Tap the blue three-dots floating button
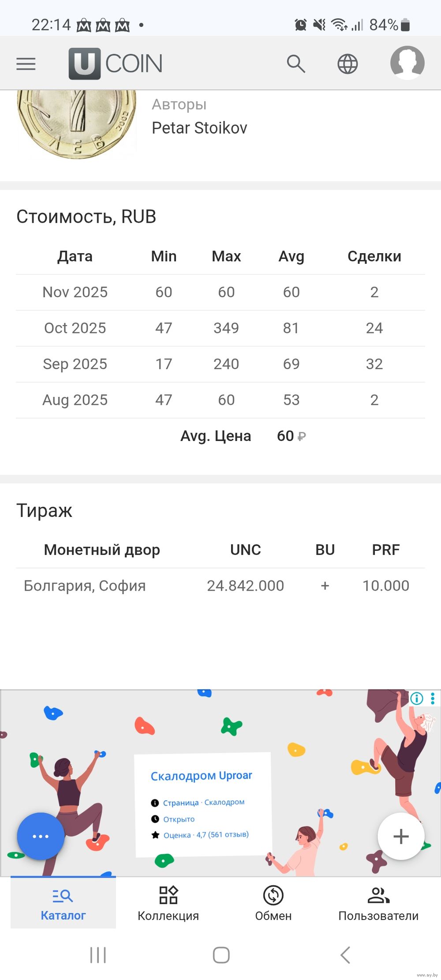Image resolution: width=441 pixels, height=980 pixels. coord(41,836)
